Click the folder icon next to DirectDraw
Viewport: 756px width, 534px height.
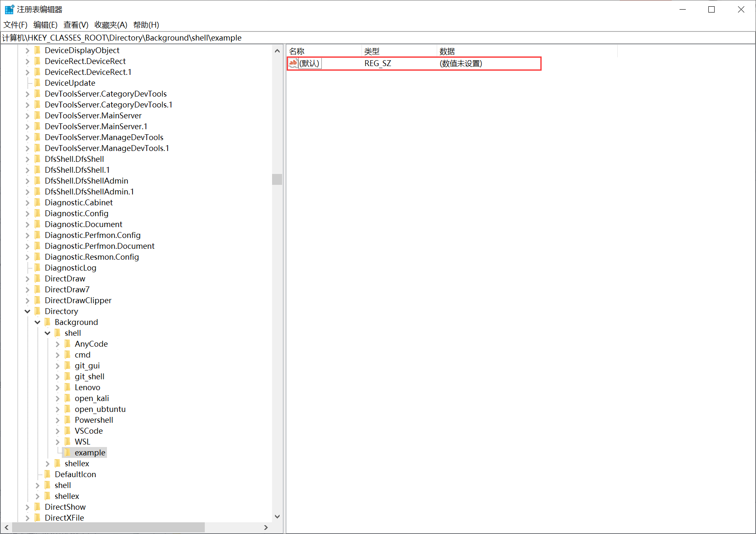[x=37, y=278]
